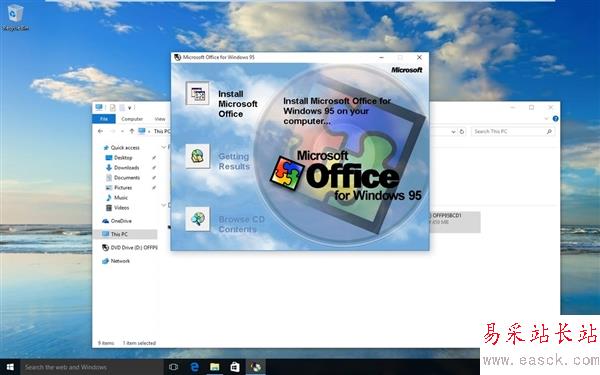Unpin the Desktop quick access pin
This screenshot has height=375, width=600.
[x=154, y=158]
